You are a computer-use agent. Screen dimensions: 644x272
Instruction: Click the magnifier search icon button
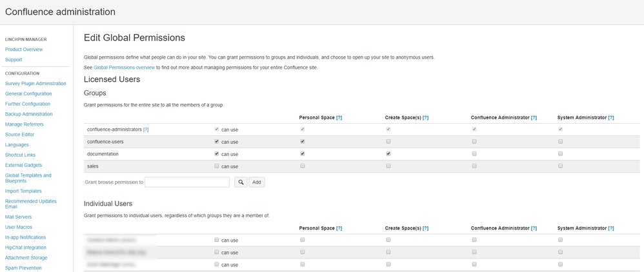click(241, 182)
